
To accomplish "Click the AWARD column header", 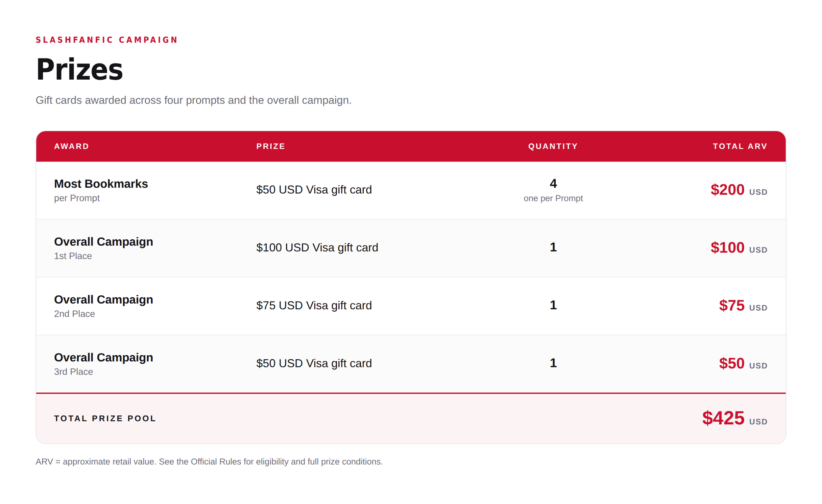I will click(x=72, y=146).
